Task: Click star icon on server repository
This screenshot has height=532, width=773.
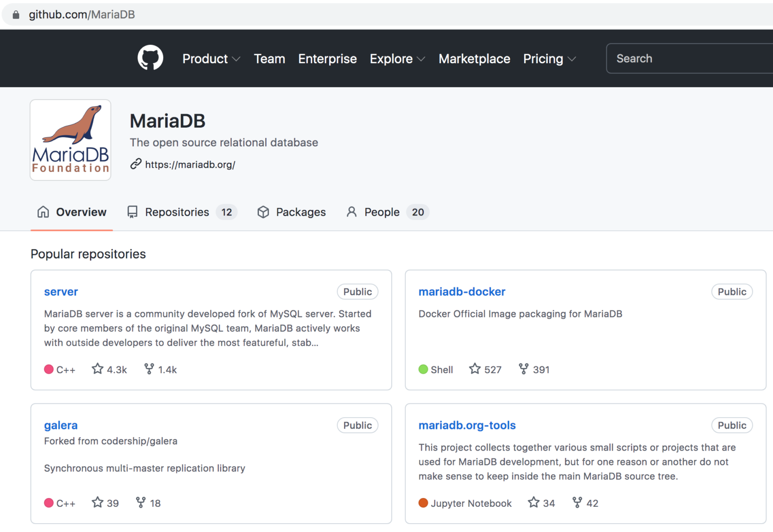Action: (x=98, y=369)
